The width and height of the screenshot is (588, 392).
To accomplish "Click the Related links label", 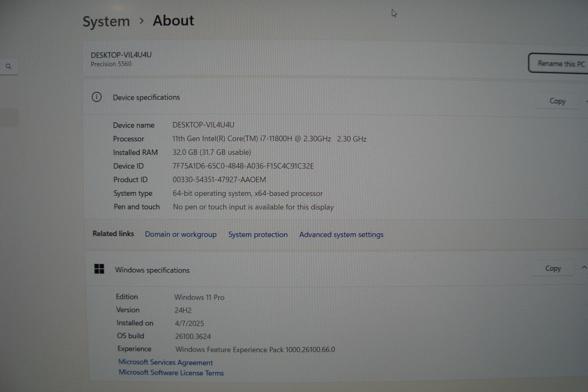I will tap(113, 234).
